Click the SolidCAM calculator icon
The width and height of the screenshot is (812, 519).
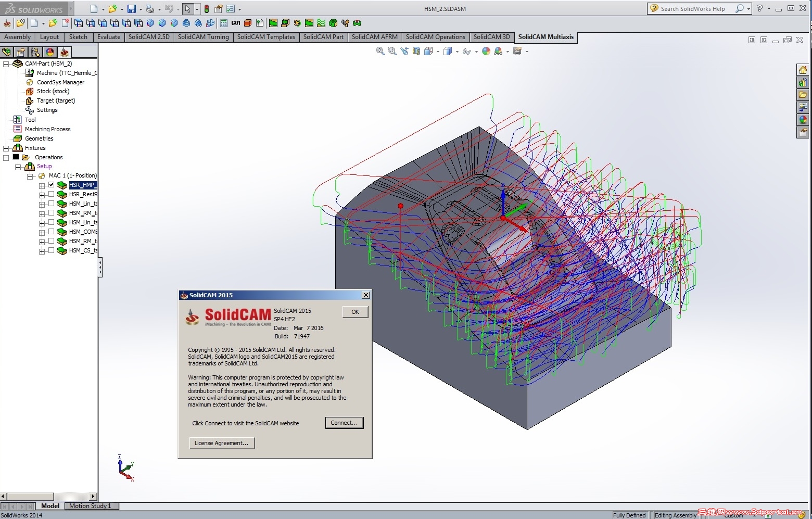coord(224,23)
